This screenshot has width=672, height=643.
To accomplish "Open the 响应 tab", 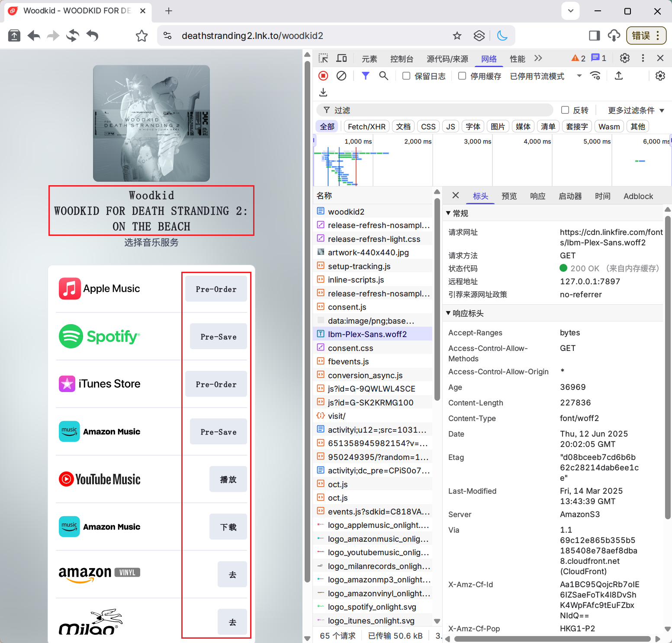I will [x=537, y=196].
